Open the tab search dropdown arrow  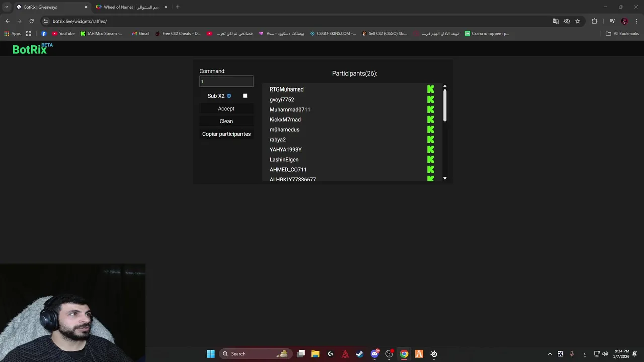pos(7,7)
